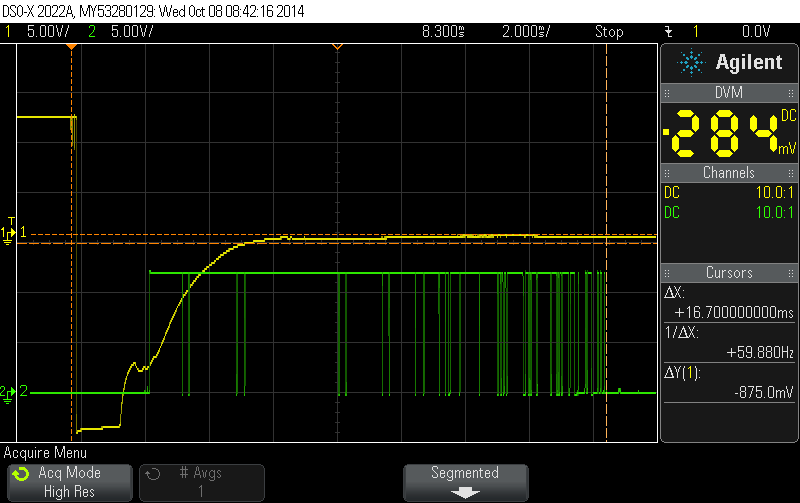
Task: Click yellow channel 1 probe ratio 10.0:1
Action: (774, 193)
